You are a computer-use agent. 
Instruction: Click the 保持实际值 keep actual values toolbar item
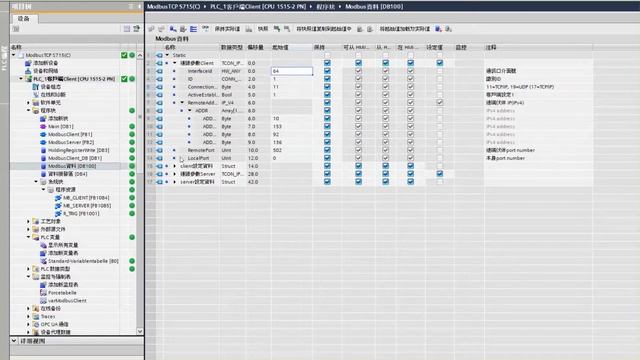(227, 29)
